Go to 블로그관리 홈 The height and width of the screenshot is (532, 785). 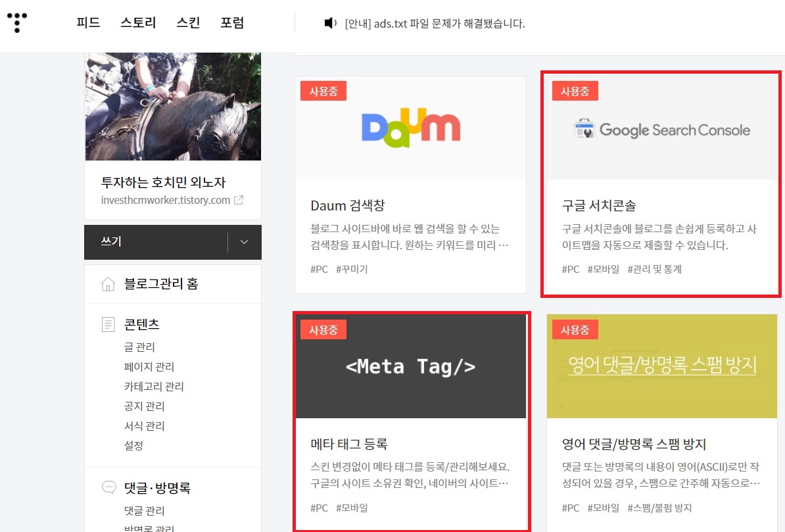pyautogui.click(x=161, y=284)
